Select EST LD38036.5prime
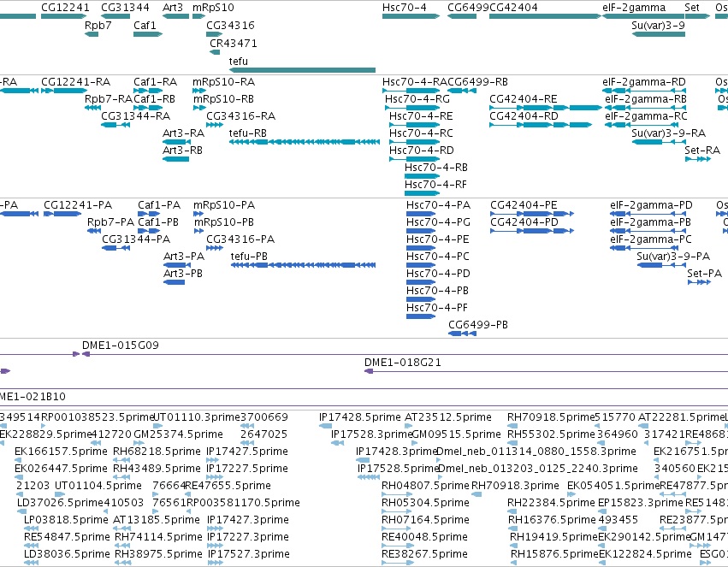The image size is (728, 567). coord(31,563)
